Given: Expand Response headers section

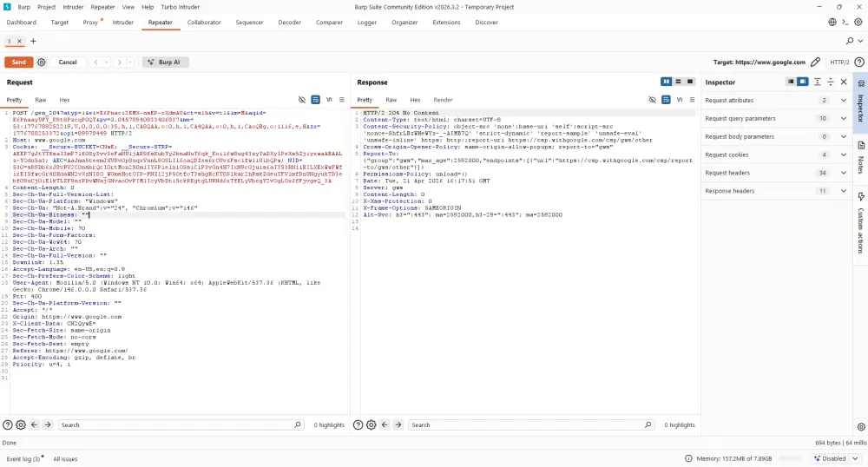Looking at the screenshot, I should 844,191.
